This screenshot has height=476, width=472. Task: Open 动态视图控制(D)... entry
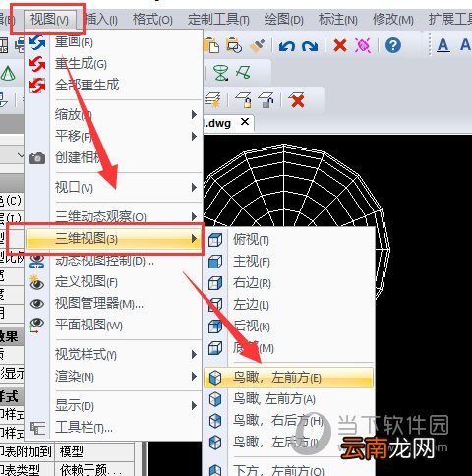(x=114, y=261)
